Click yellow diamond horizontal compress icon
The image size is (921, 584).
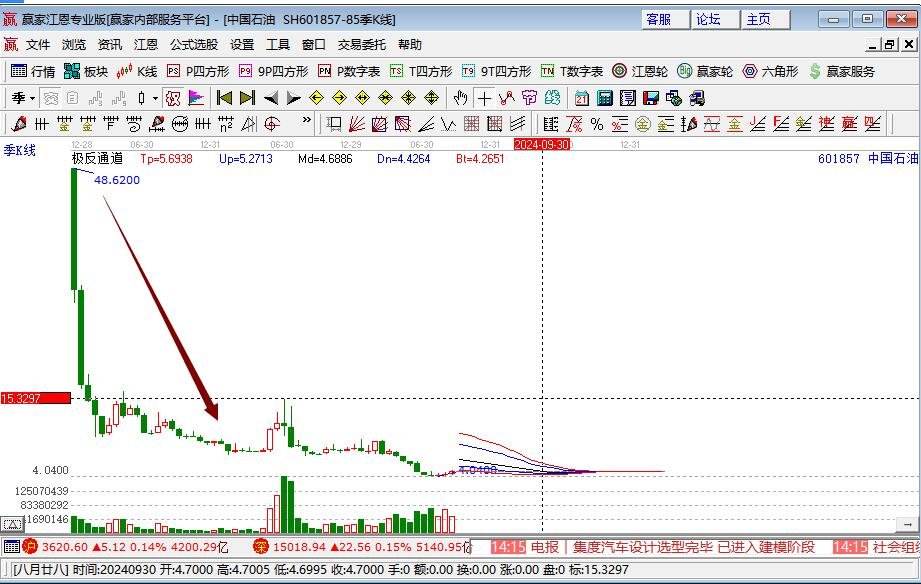[x=385, y=98]
